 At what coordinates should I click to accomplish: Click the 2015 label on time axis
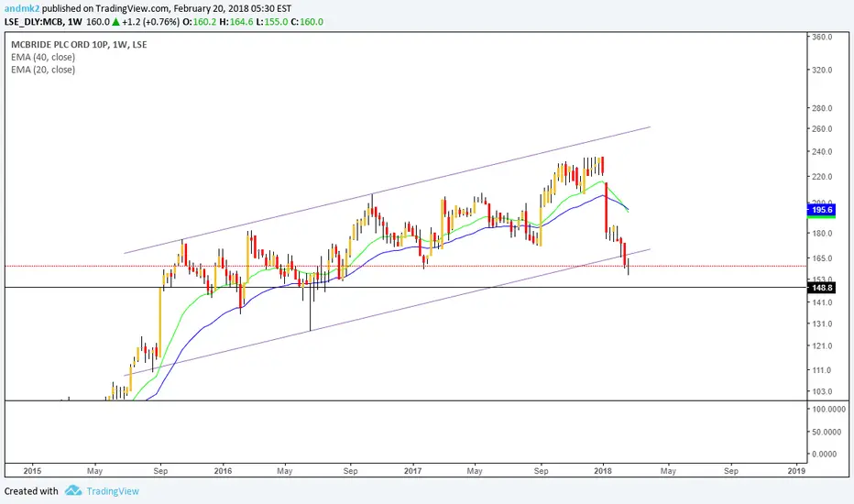click(x=32, y=471)
